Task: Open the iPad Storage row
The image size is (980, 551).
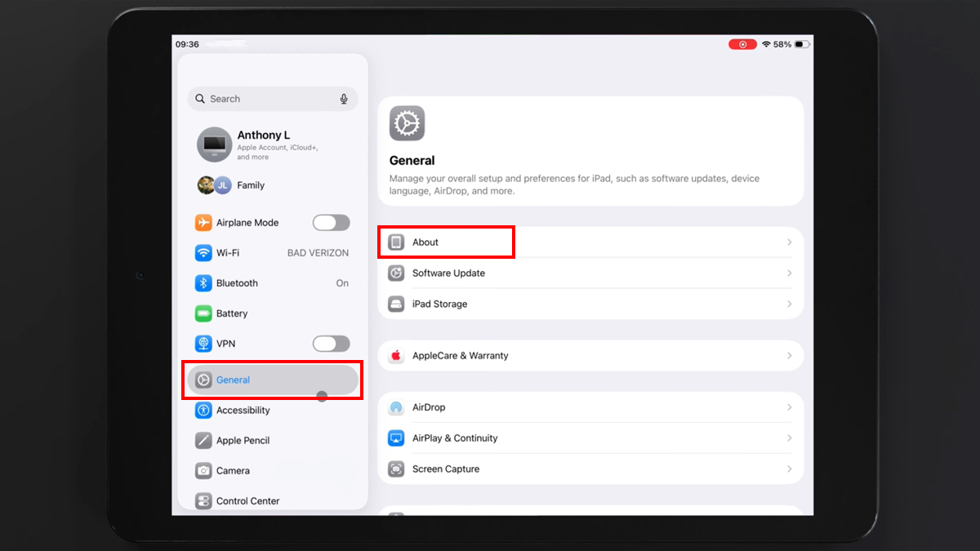Action: click(x=590, y=304)
